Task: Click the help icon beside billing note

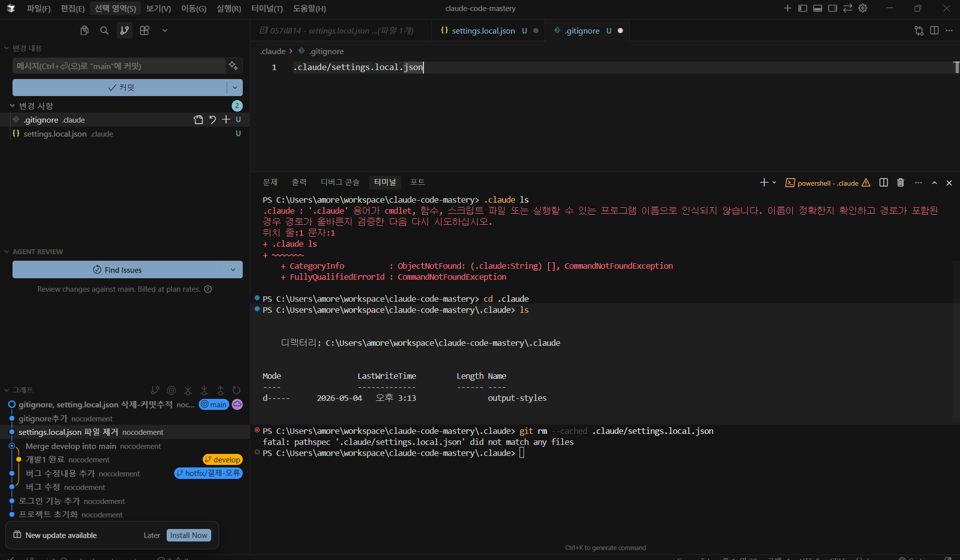Action: tap(208, 289)
